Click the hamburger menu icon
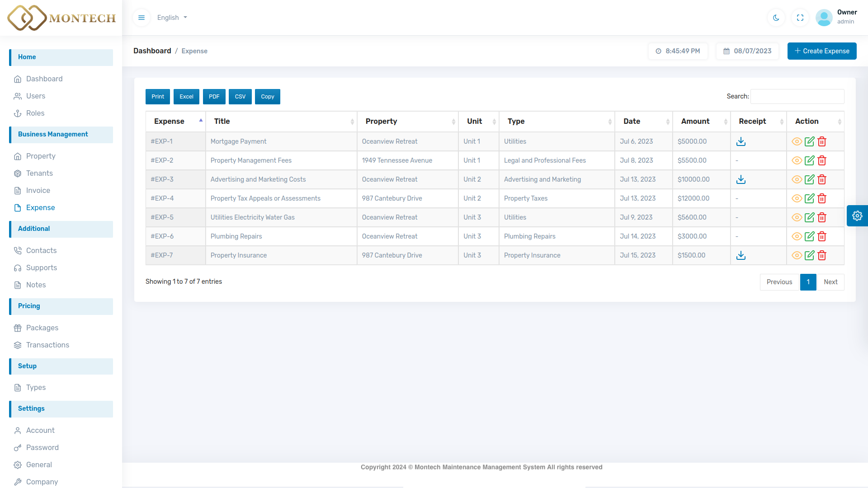Screen dimensions: 868x488 tap(142, 18)
